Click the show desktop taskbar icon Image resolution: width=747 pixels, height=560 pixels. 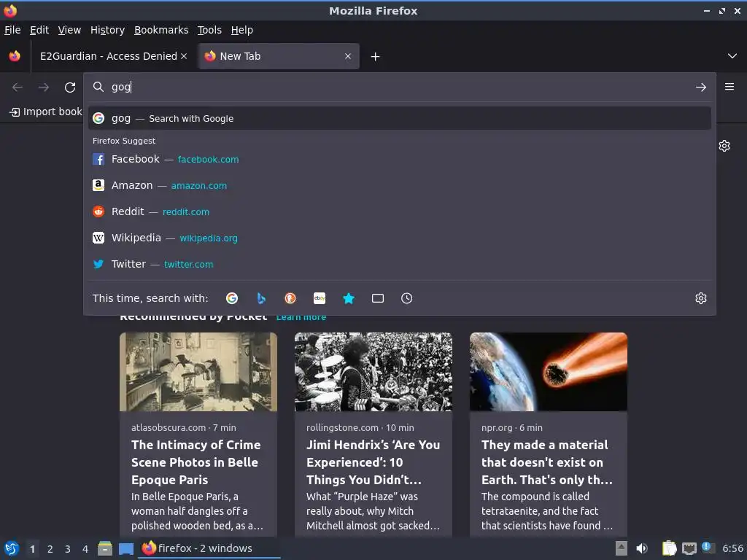[x=125, y=548]
